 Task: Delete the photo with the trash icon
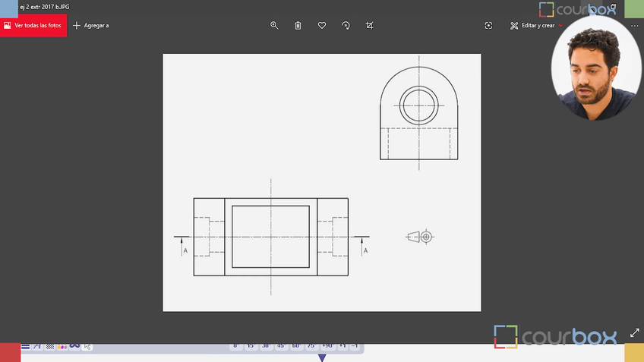pyautogui.click(x=298, y=25)
